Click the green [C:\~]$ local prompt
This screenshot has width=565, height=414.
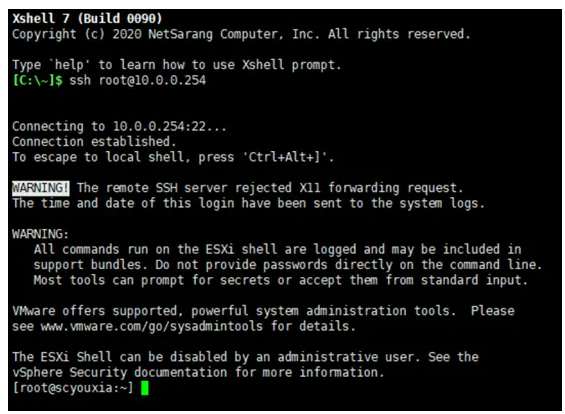point(37,80)
